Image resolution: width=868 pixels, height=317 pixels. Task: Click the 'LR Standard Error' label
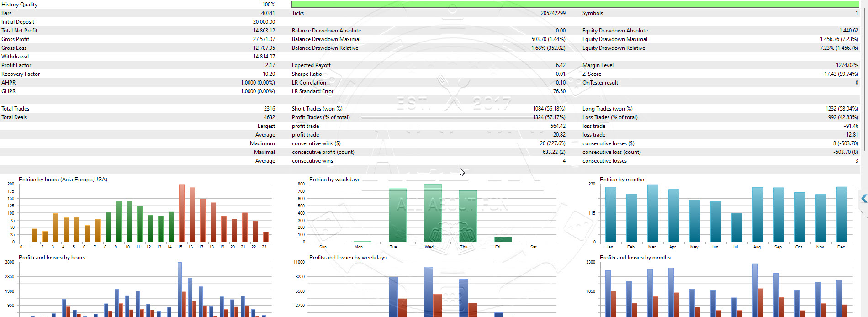tap(313, 91)
